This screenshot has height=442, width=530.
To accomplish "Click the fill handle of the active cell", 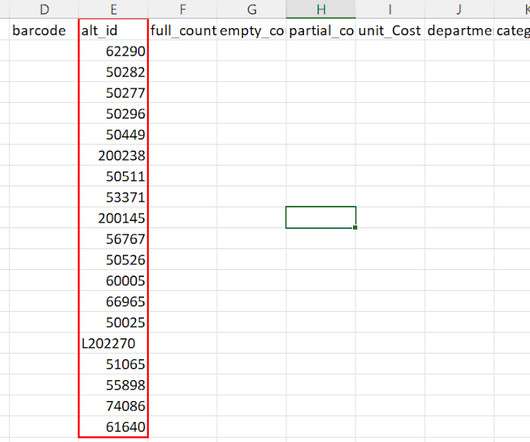I will tap(355, 228).
